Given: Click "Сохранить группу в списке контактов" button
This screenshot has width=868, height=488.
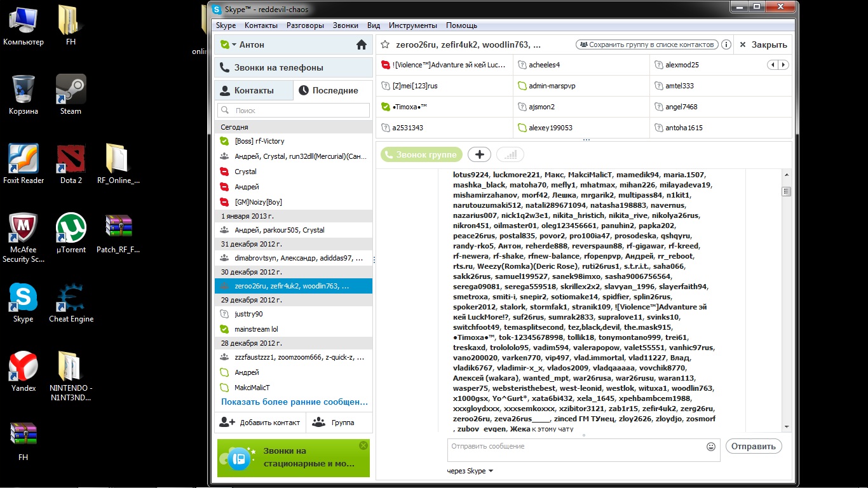Looking at the screenshot, I should coord(647,45).
